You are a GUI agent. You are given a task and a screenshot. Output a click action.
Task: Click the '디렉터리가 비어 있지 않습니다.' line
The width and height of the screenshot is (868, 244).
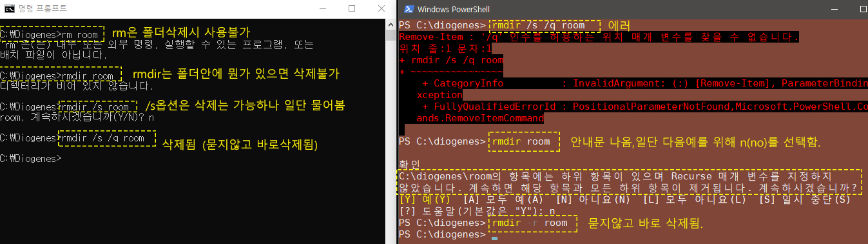(77, 85)
